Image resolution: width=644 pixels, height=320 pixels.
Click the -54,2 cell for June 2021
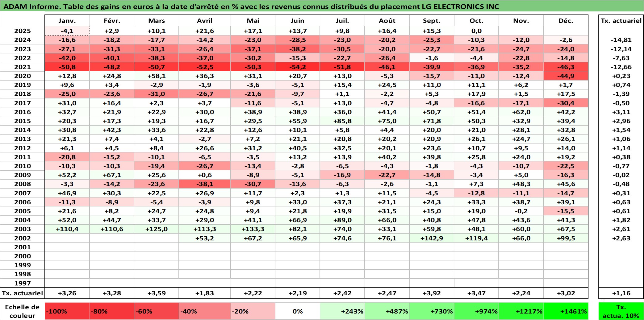[x=298, y=67]
